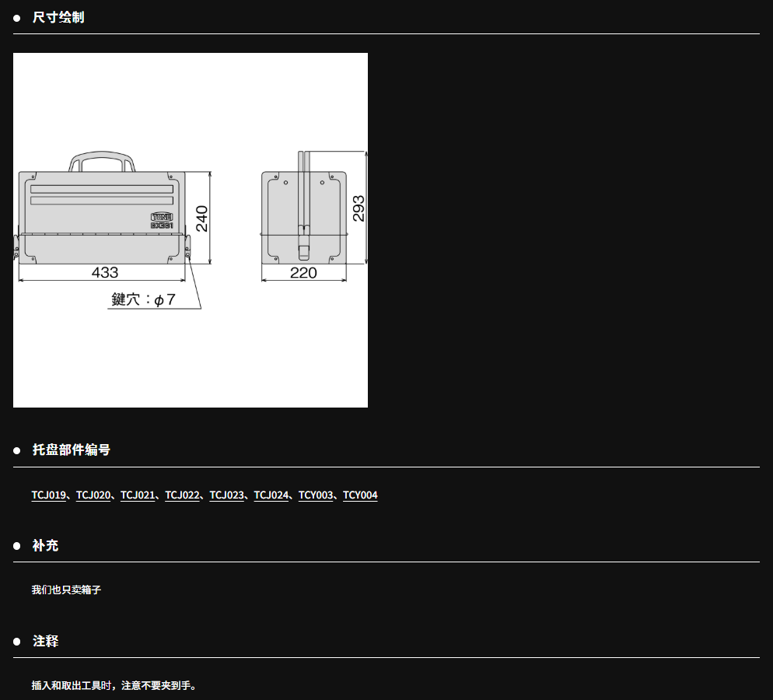773x700 pixels.
Task: Click the 尺寸绘制 section heading
Action: [58, 17]
